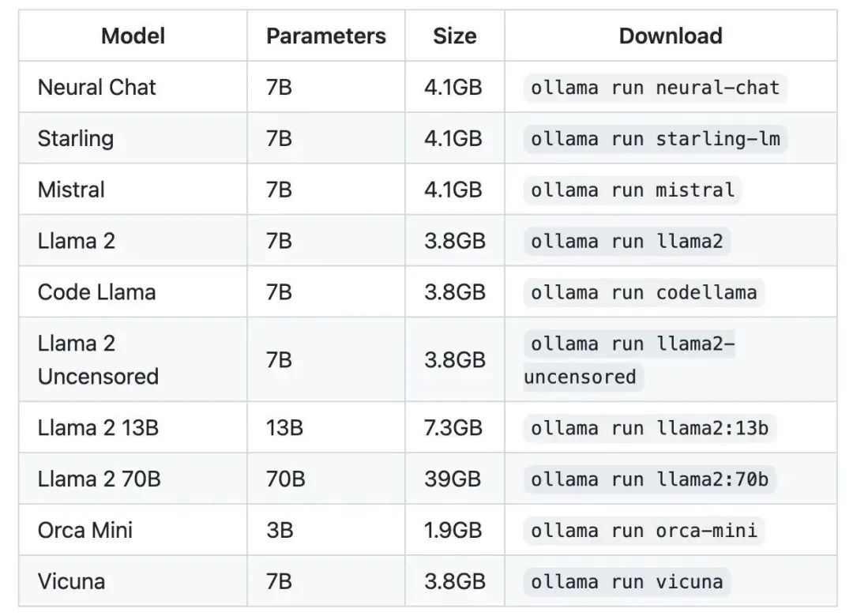Screen dimensions: 853x616
Task: Click the Model column header
Action: pyautogui.click(x=133, y=36)
